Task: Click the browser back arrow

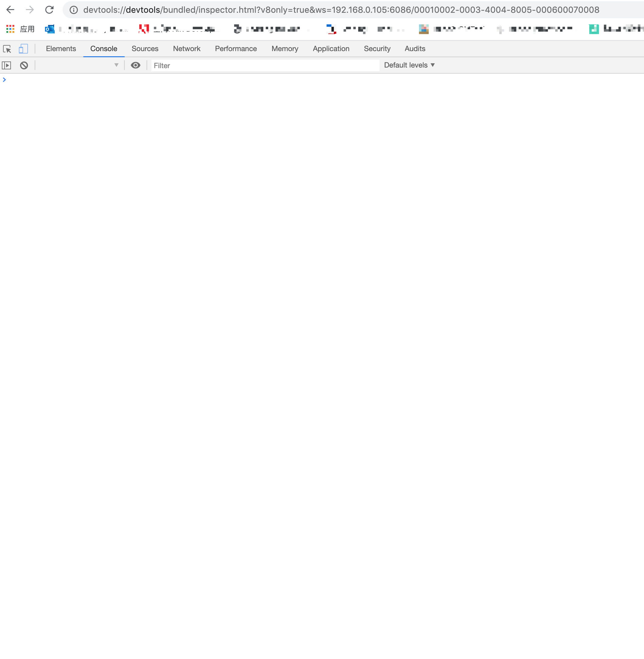Action: 10,10
